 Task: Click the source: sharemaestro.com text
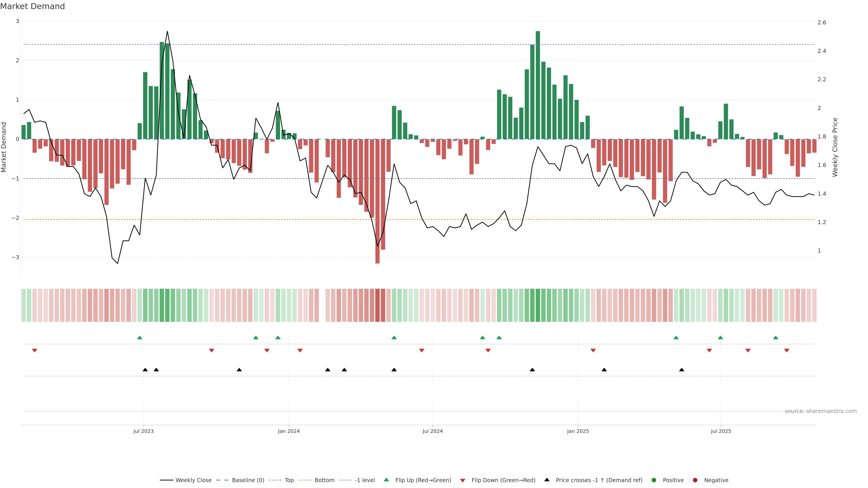click(x=821, y=411)
